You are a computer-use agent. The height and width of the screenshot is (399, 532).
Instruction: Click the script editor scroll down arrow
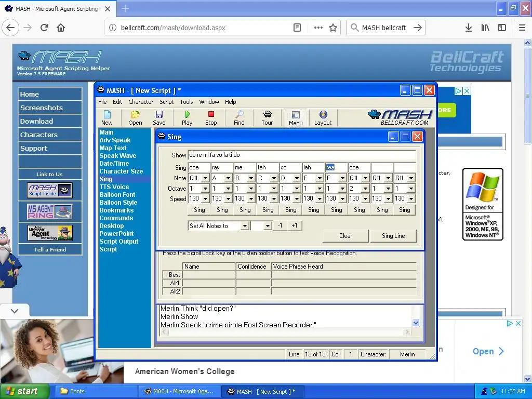point(416,323)
